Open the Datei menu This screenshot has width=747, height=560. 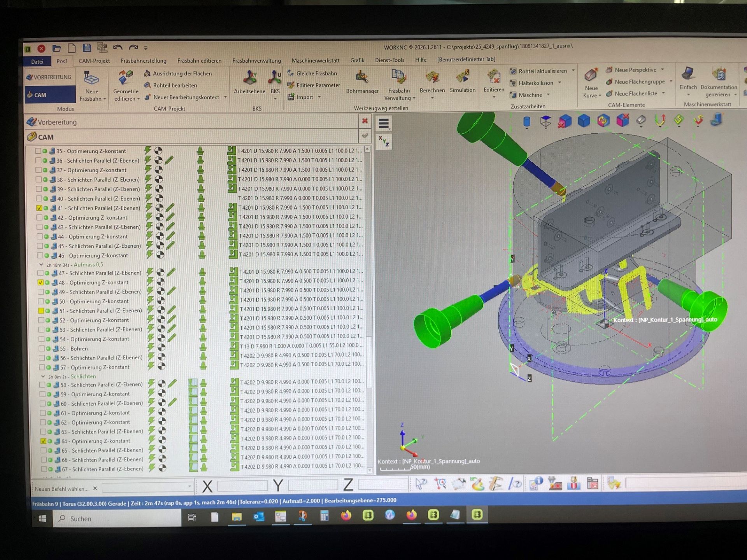click(37, 61)
